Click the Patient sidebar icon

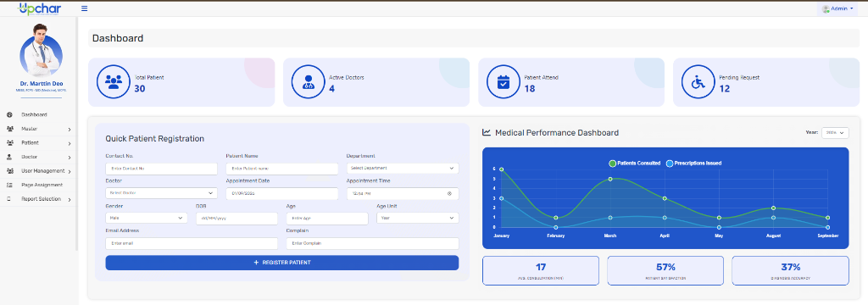tap(10, 143)
